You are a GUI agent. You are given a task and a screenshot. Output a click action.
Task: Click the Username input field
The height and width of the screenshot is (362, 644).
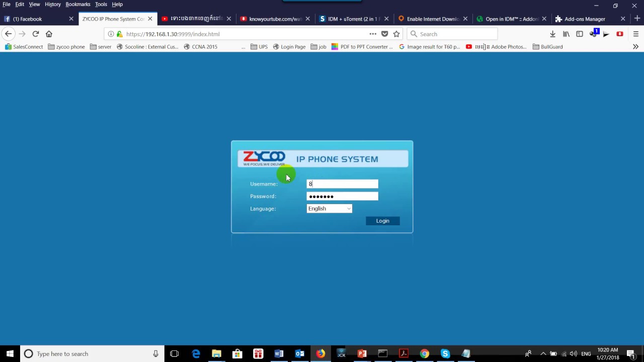pos(342,184)
